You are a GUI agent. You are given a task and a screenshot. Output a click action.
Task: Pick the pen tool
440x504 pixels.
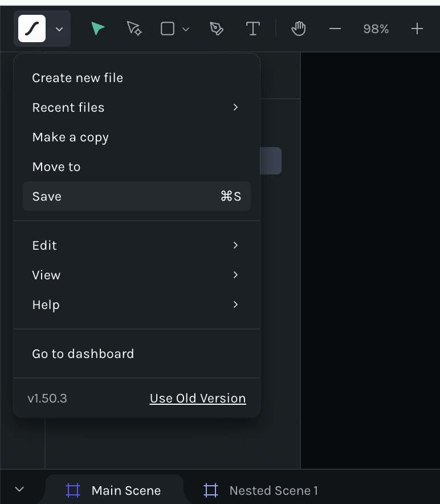(x=217, y=28)
